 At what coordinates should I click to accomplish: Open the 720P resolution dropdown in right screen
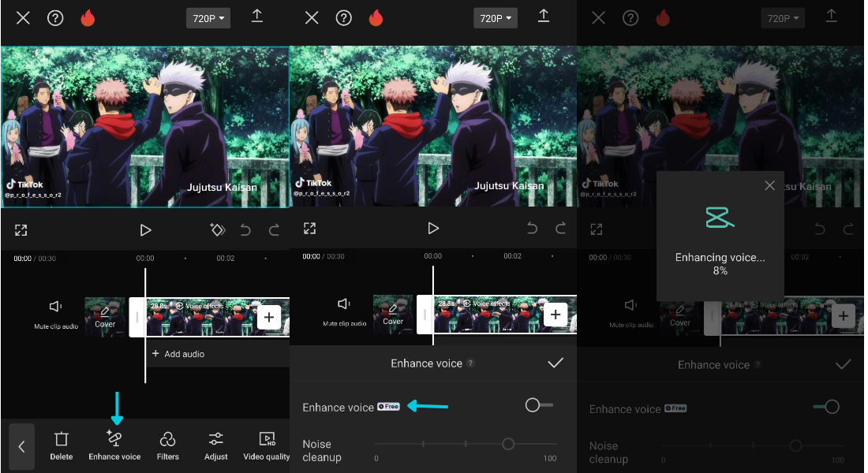click(x=783, y=18)
